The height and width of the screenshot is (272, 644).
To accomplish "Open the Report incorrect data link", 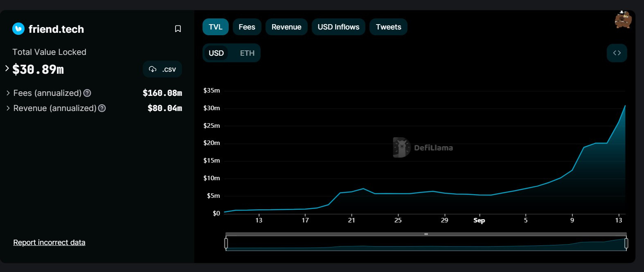I will pos(49,243).
